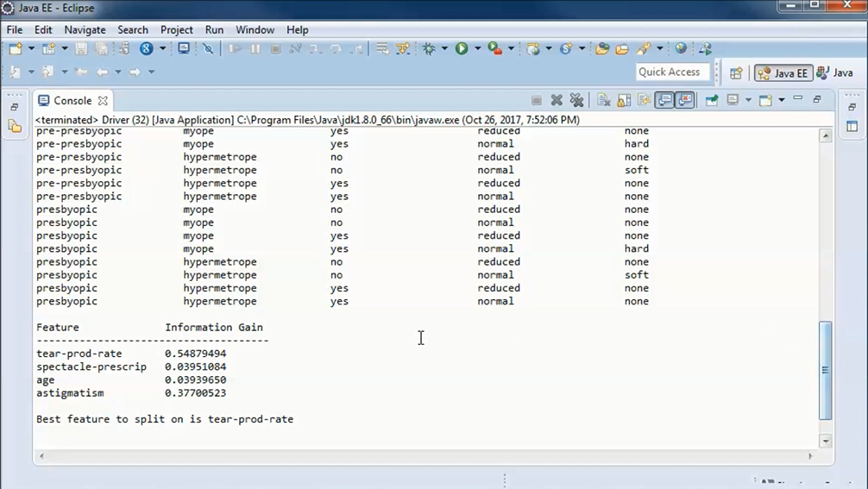Click the blue circular 8 icon
The width and height of the screenshot is (868, 489).
pyautogui.click(x=146, y=48)
